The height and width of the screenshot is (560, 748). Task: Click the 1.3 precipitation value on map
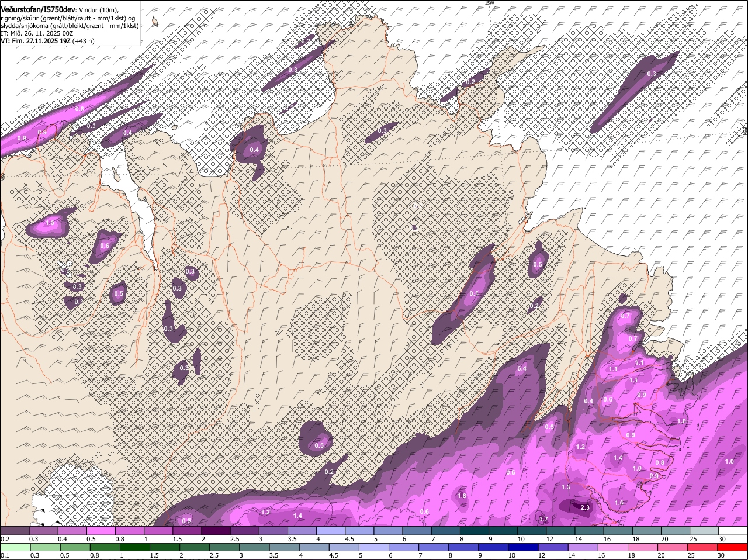tap(566, 487)
